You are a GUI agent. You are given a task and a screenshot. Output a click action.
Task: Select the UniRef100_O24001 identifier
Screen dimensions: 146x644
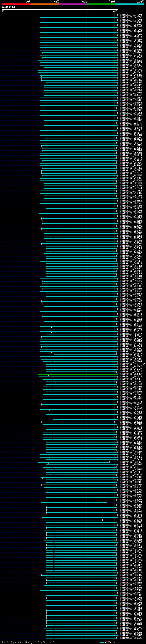131,226
